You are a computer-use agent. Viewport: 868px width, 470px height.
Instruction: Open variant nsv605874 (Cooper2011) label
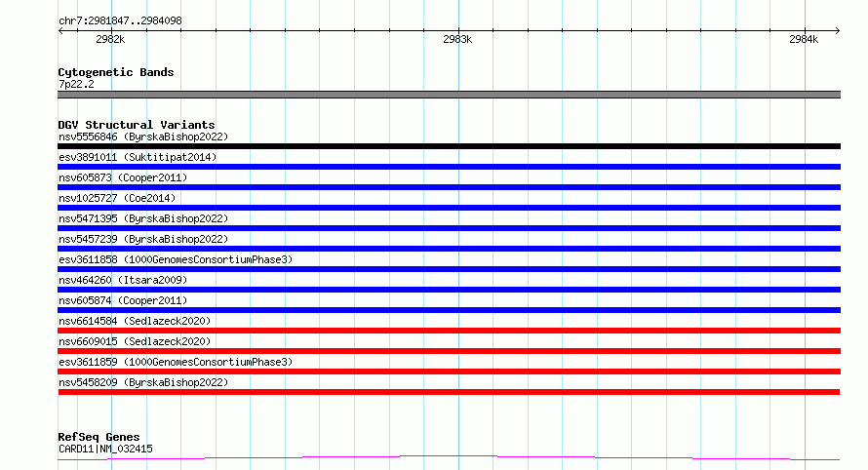pos(123,300)
